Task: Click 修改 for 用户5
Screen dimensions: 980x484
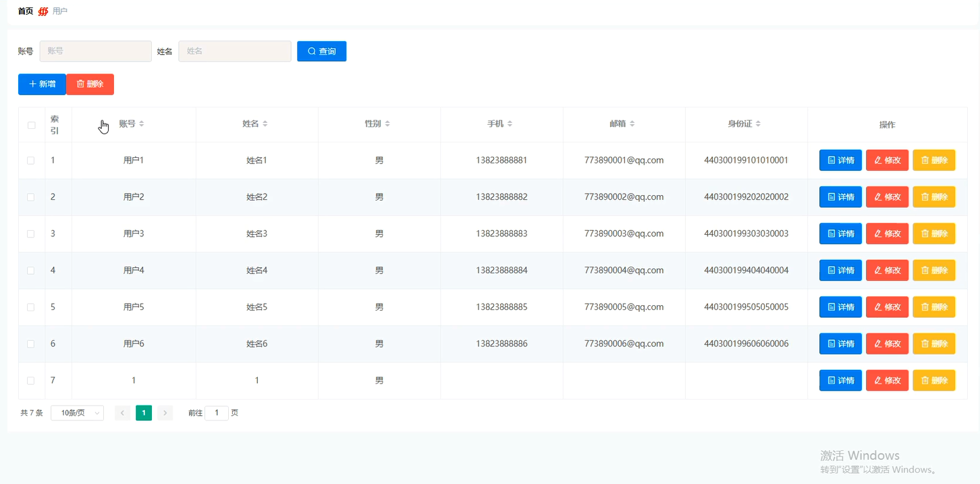Action: [x=888, y=307]
